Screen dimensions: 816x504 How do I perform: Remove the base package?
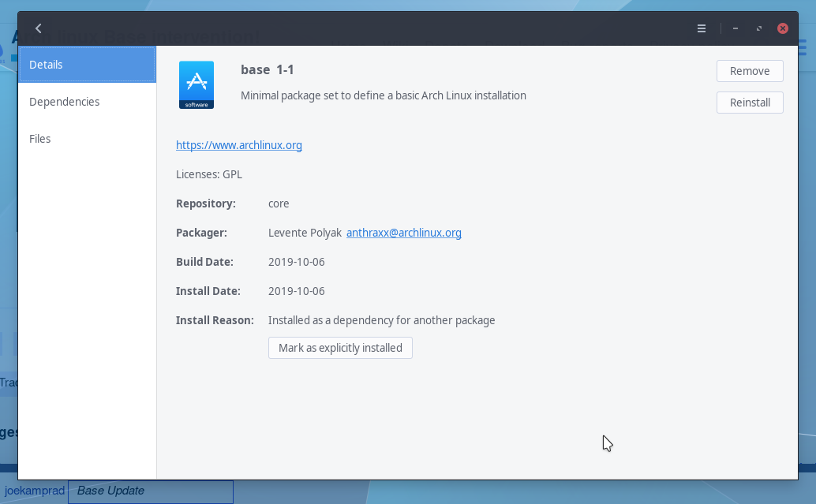click(x=750, y=71)
